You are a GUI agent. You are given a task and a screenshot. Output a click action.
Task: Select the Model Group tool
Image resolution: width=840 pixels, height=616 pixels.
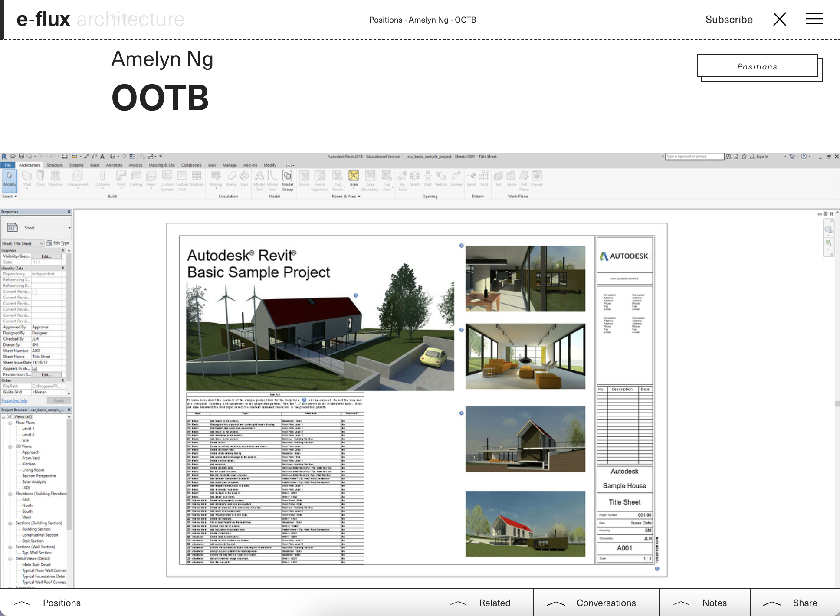tap(288, 180)
